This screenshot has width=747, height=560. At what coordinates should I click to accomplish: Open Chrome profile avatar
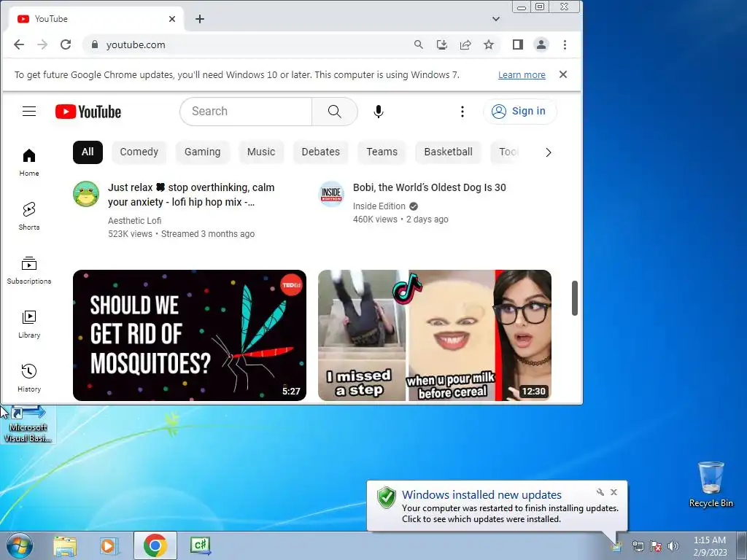541,44
